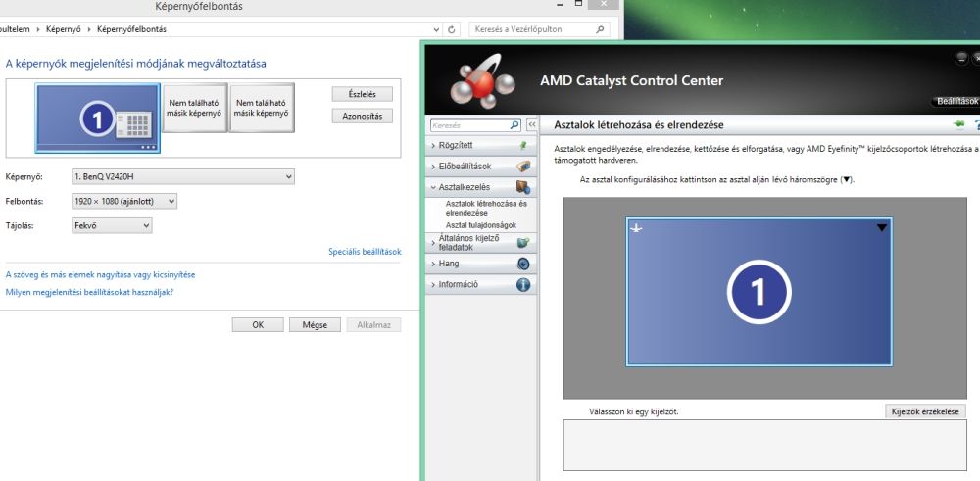Click the empty display list box
Image resolution: width=980 pixels, height=481 pixels.
point(765,445)
